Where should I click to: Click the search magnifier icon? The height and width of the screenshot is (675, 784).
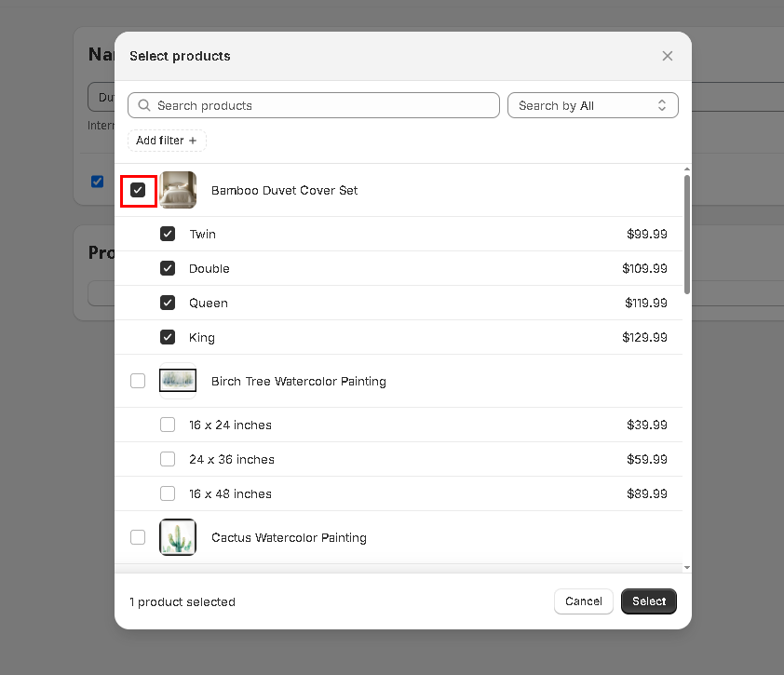(144, 105)
